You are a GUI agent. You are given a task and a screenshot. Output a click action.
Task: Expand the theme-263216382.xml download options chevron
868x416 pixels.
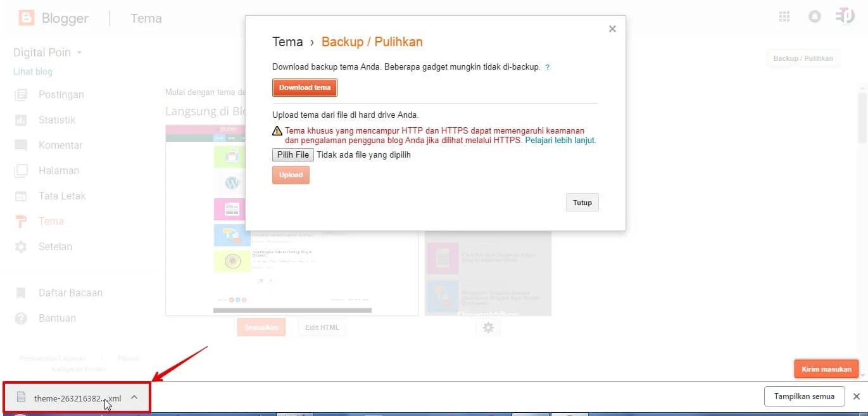[x=134, y=397]
